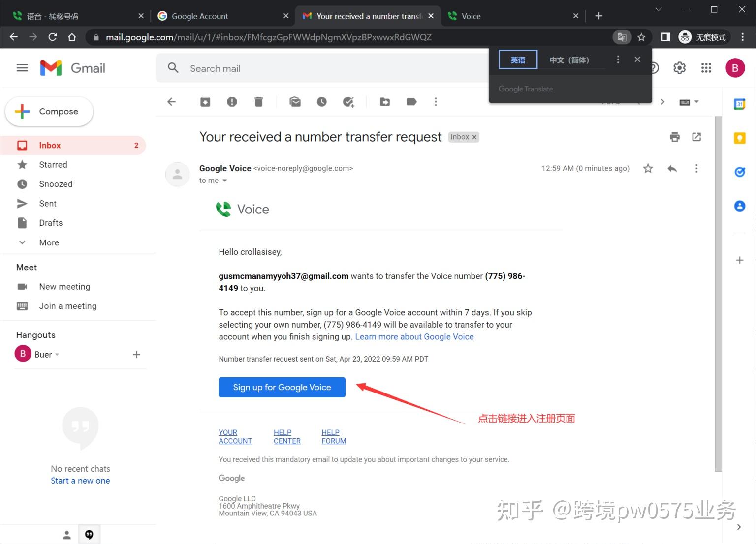The image size is (756, 544).
Task: Expand the 'to me' recipient details
Action: click(x=226, y=181)
